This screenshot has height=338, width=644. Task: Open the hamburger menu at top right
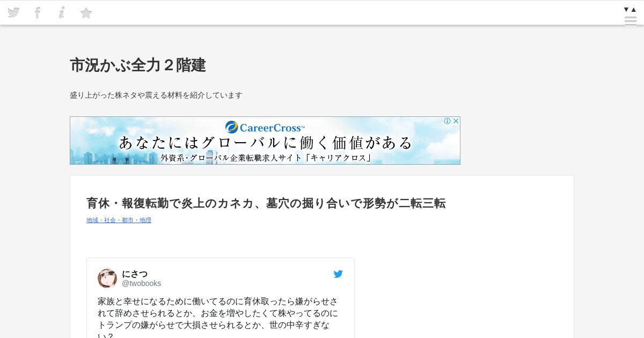(x=631, y=21)
